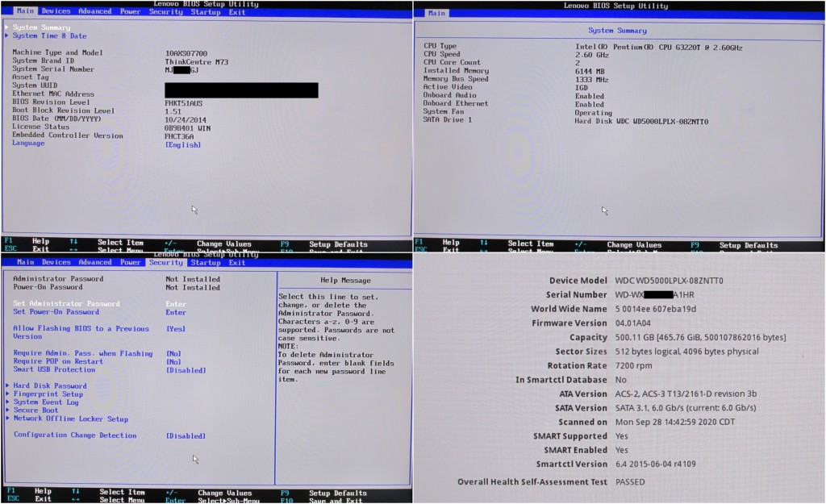This screenshot has height=504, width=826.
Task: Open the Hard Disk Password submenu label
Action: pyautogui.click(x=50, y=385)
